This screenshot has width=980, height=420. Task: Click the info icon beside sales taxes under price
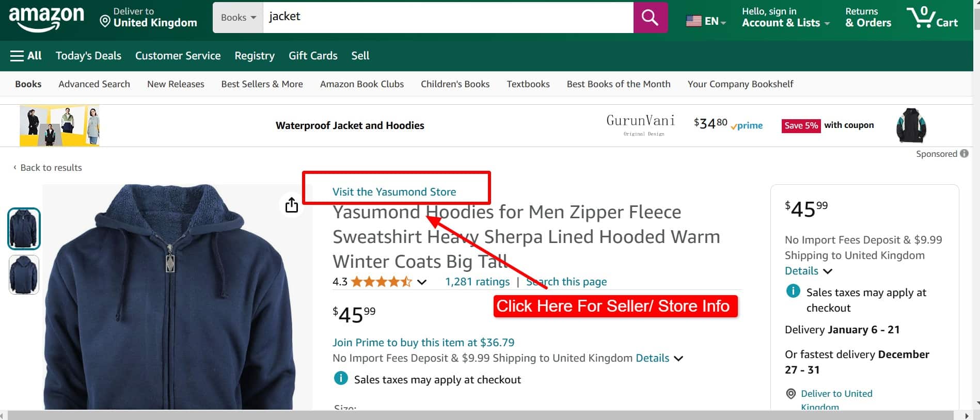tap(341, 378)
